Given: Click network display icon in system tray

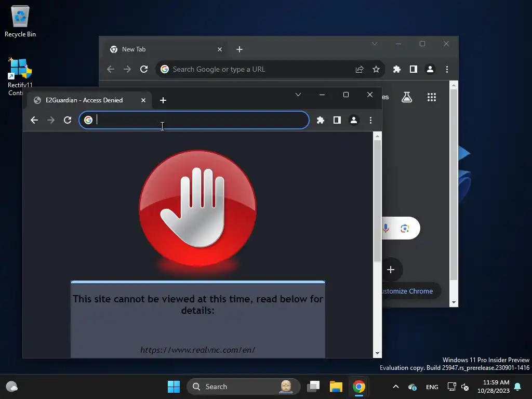Looking at the screenshot, I should pos(451,387).
